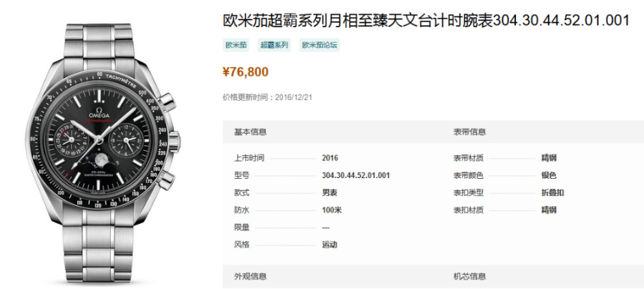The image size is (644, 289).
Task: Click the 上市时间 value 2016
Action: [330, 158]
